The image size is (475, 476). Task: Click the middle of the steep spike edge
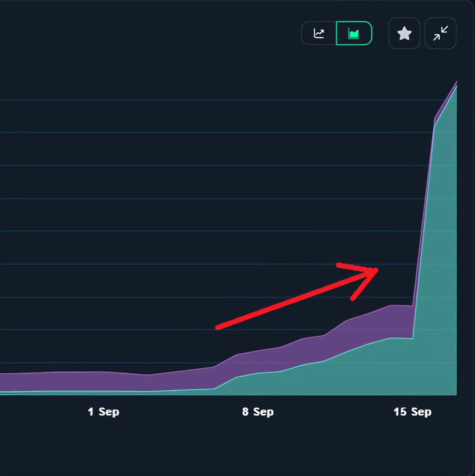coord(423,217)
